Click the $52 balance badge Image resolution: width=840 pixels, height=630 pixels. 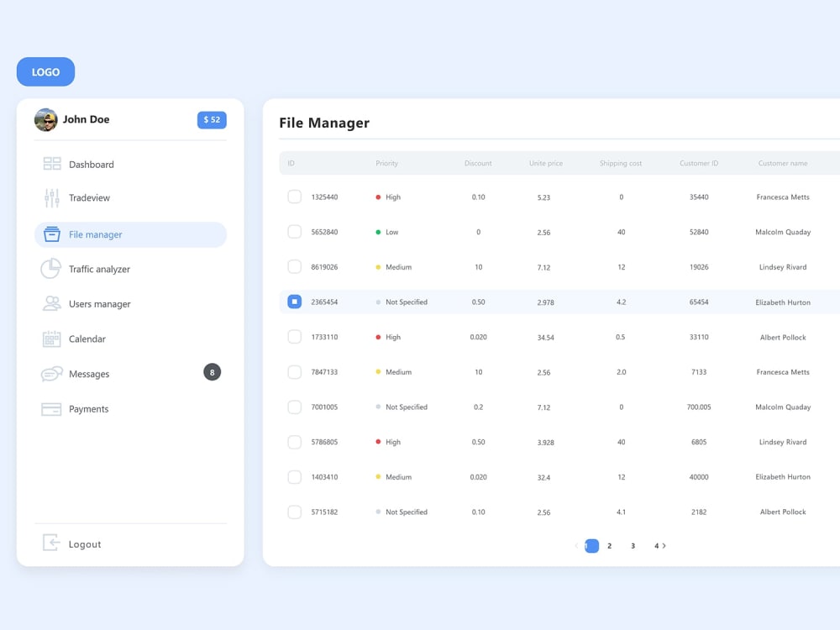coord(212,120)
